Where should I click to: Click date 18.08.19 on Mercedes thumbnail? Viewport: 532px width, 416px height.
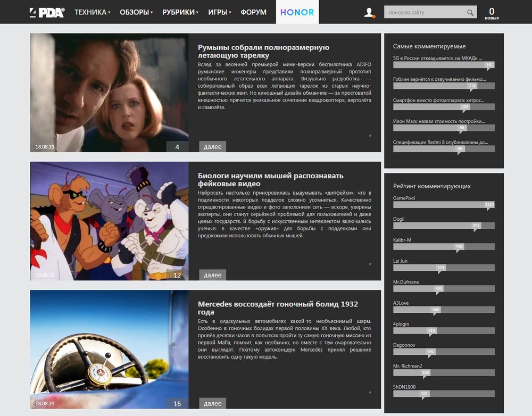tap(45, 403)
